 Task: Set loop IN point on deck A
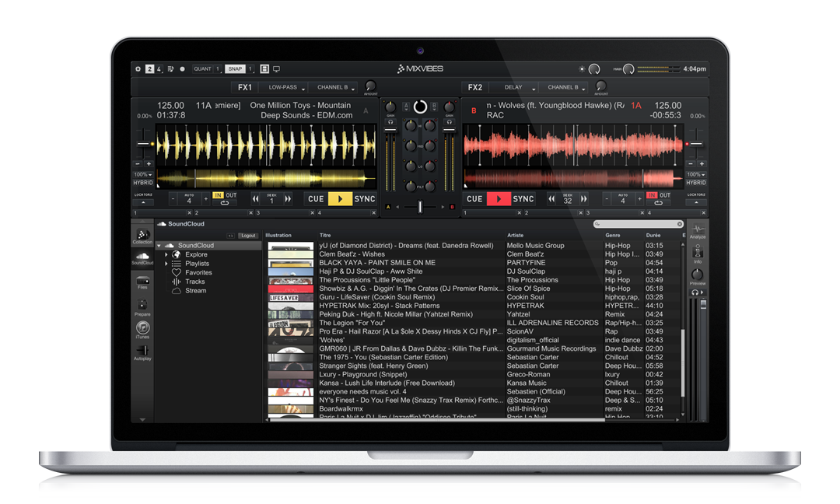218,195
